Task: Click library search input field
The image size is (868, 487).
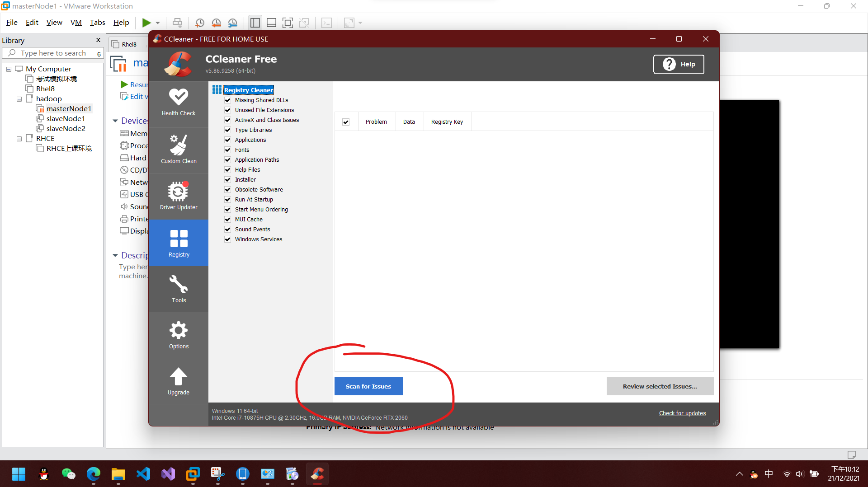Action: click(53, 53)
